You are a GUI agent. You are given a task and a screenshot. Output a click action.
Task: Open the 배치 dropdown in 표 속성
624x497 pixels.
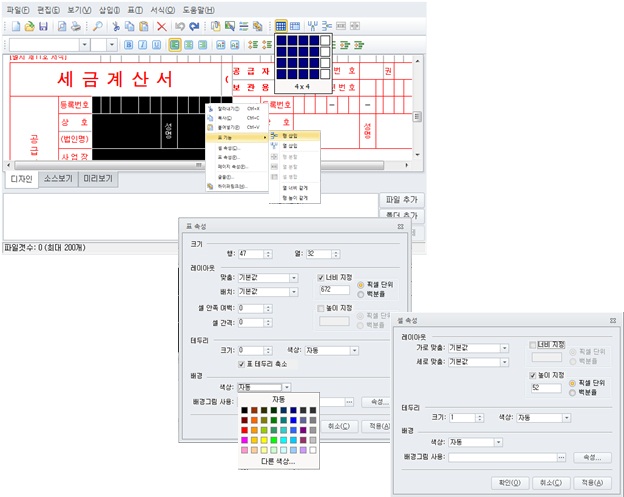[294, 292]
